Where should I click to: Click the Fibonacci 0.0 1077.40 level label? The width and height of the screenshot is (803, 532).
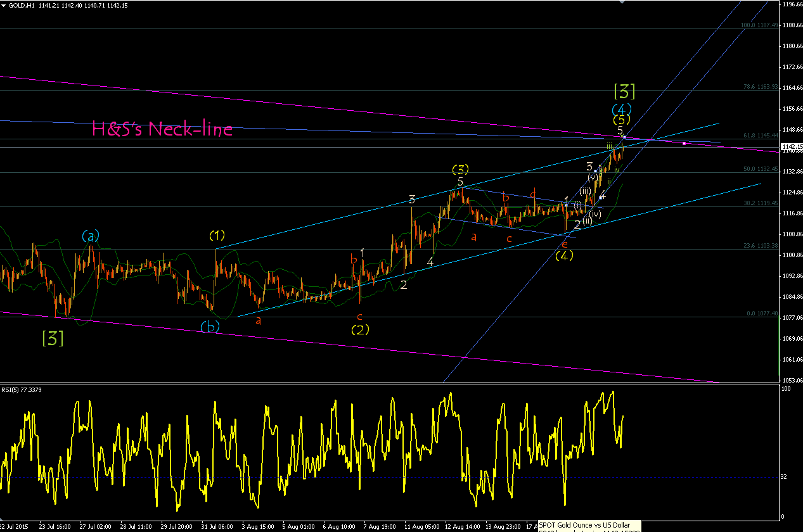(x=761, y=313)
